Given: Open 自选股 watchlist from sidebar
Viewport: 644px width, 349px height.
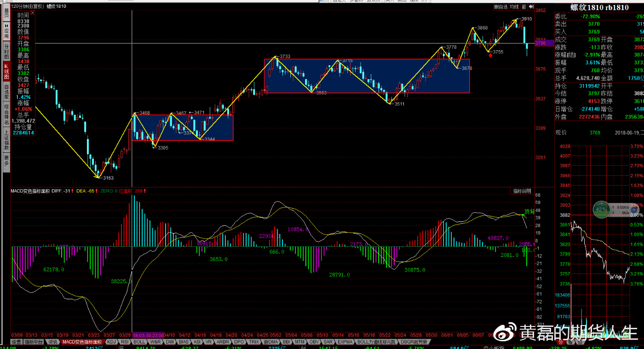Looking at the screenshot, I should pos(6,92).
